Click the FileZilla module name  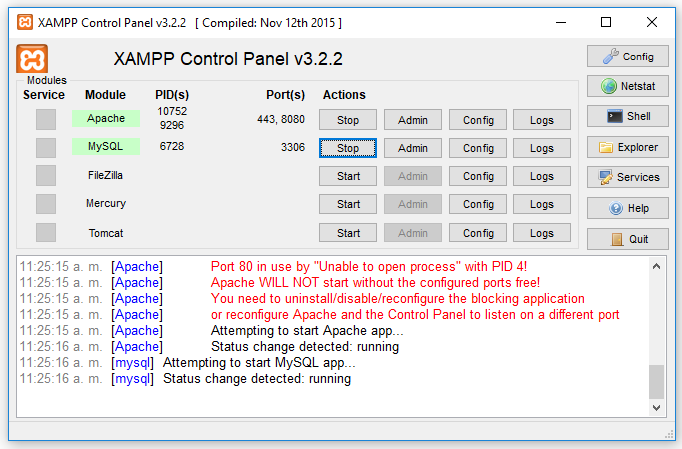(105, 175)
